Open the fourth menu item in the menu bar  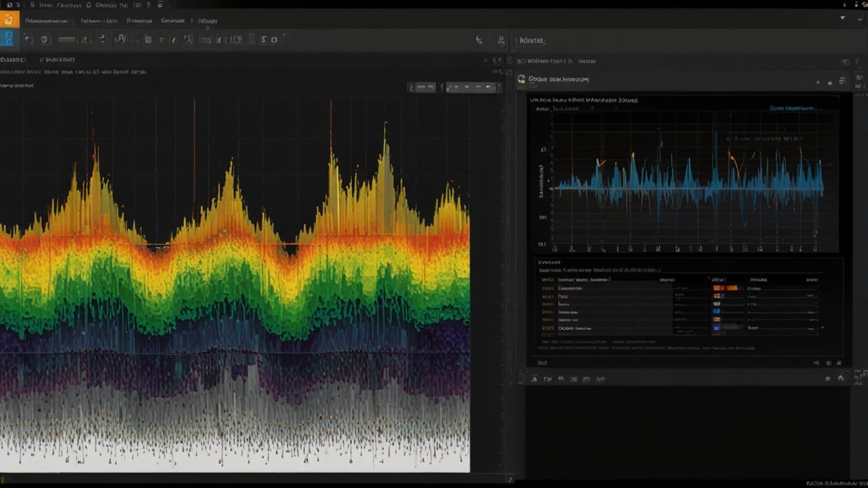(173, 21)
